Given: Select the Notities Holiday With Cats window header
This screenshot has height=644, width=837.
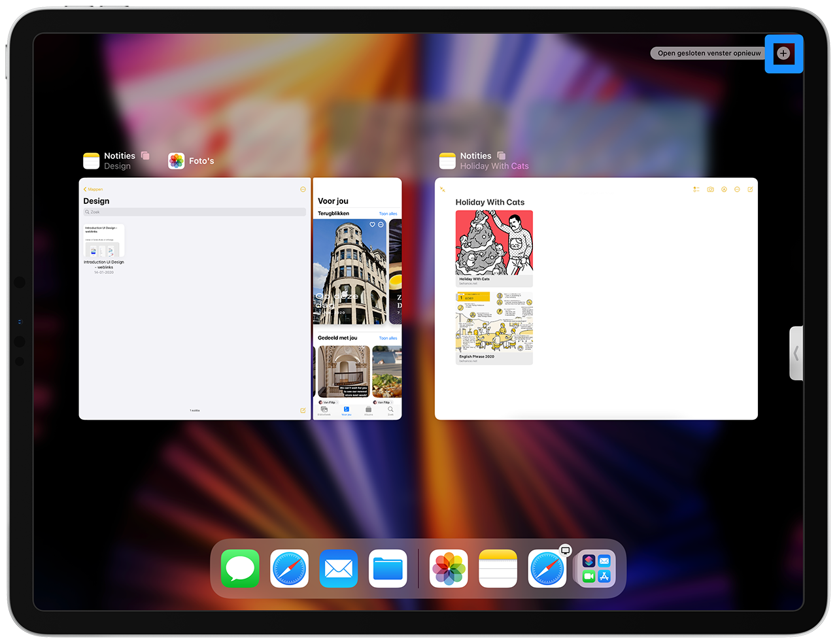Looking at the screenshot, I should pos(484,161).
